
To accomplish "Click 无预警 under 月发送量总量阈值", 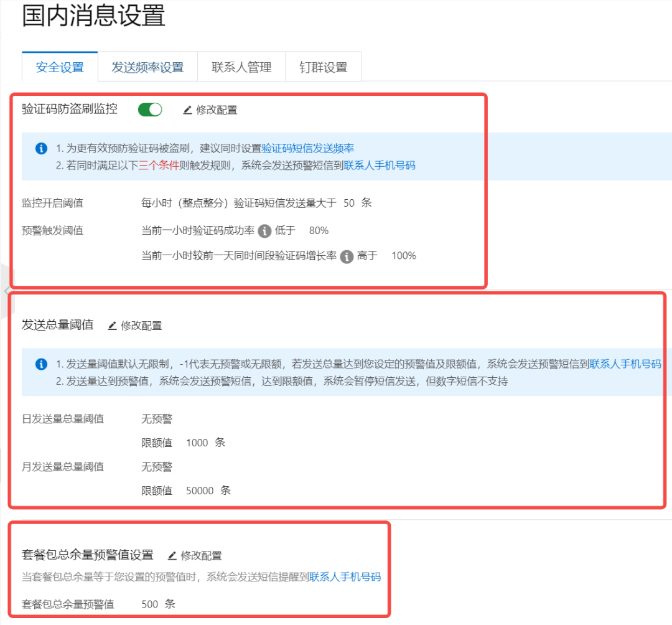I will (x=157, y=467).
